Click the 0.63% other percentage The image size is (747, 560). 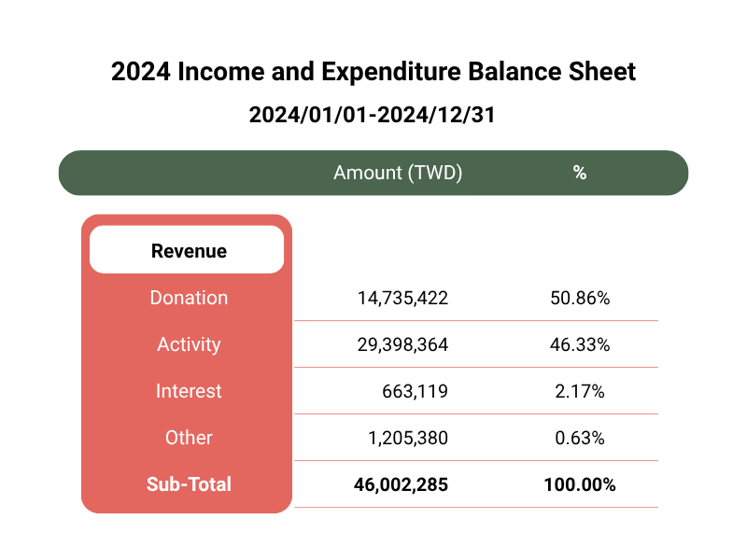click(x=580, y=438)
